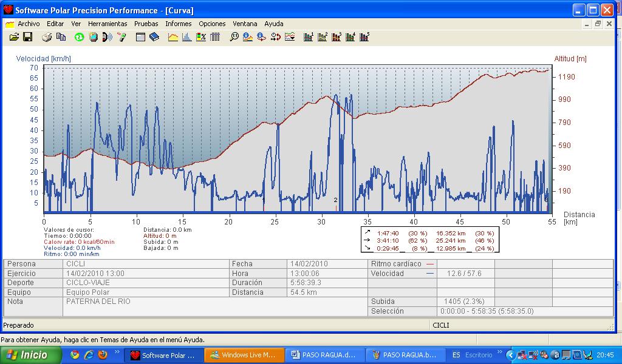622x364 pixels.
Task: Switch to PASO RAGUA.d... Word taskbar button
Action: coord(324,355)
